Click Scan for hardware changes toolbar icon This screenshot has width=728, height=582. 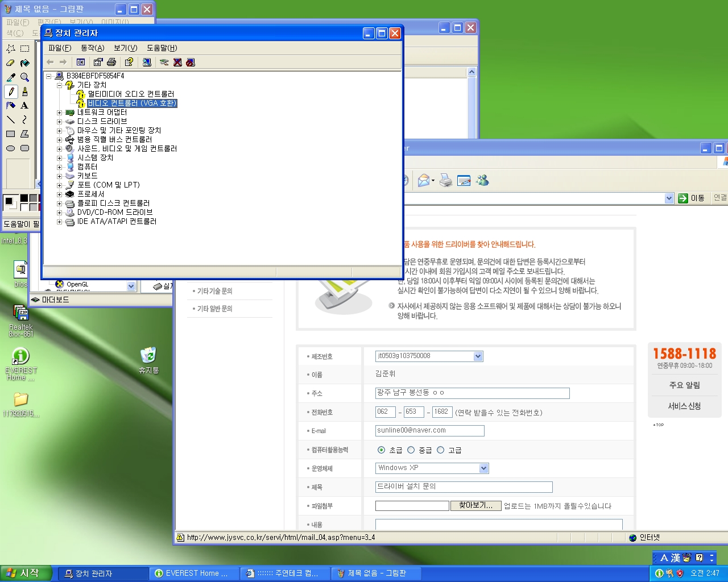click(147, 62)
